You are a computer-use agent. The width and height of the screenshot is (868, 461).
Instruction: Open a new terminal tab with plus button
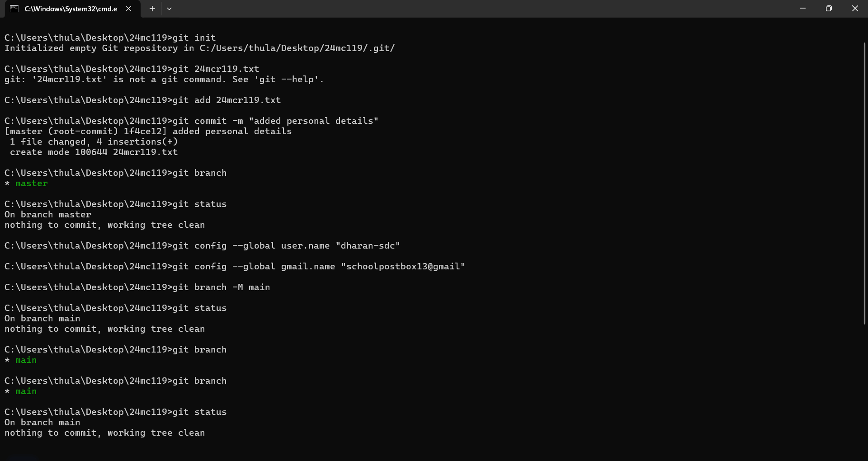(152, 9)
